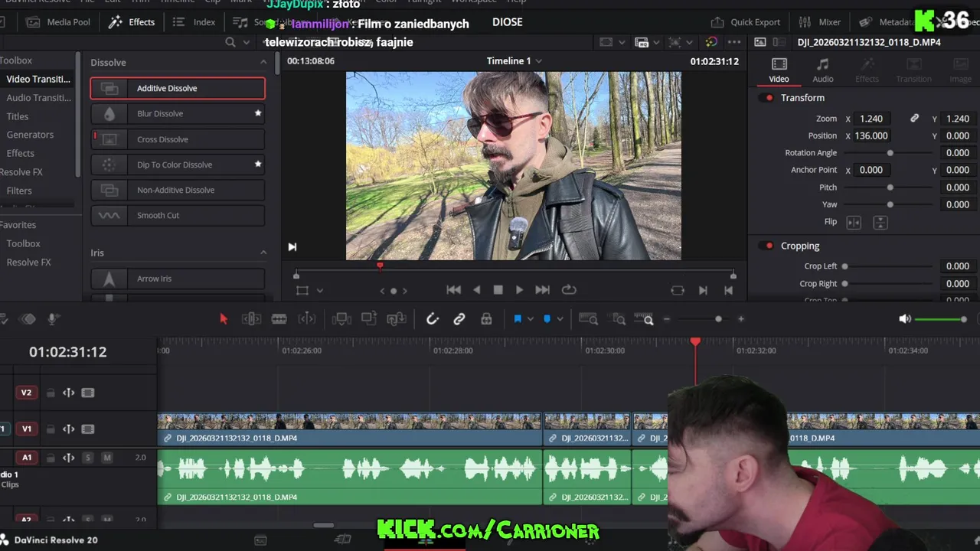Click the Position X value field
Viewport: 980px width, 551px height.
click(871, 135)
